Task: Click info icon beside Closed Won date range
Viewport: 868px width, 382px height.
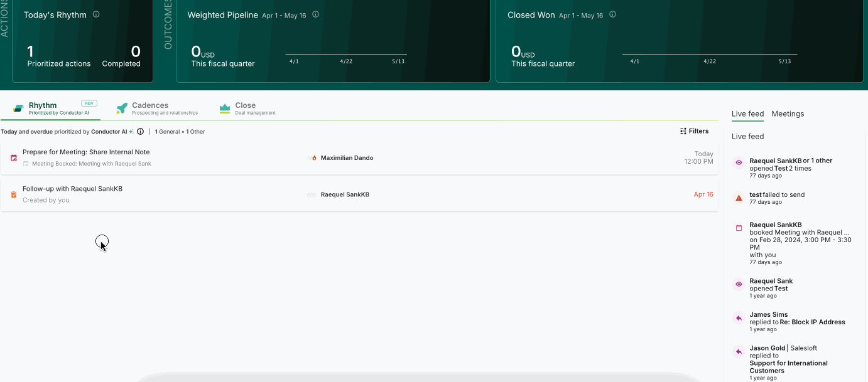Action: pyautogui.click(x=612, y=14)
